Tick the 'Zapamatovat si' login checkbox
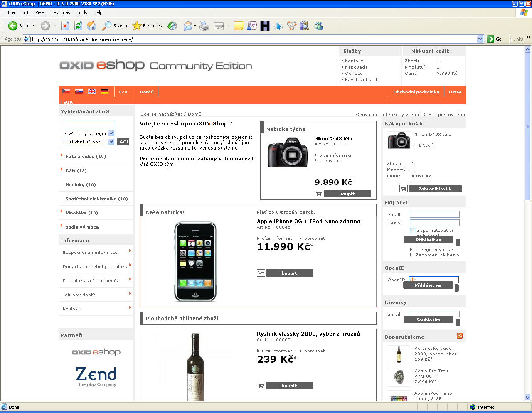Screen dimensions: 532x413 [x=412, y=230]
